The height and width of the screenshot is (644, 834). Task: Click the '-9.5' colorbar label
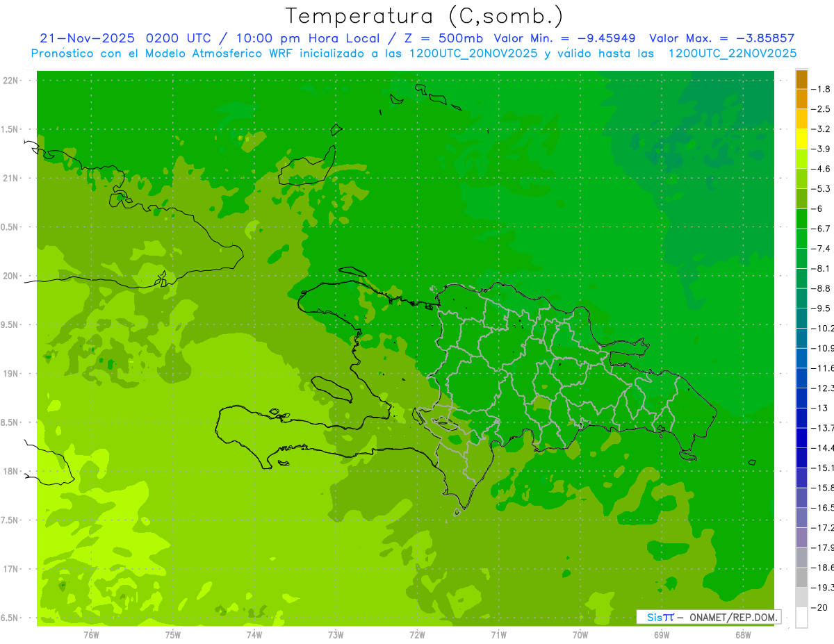[821, 308]
